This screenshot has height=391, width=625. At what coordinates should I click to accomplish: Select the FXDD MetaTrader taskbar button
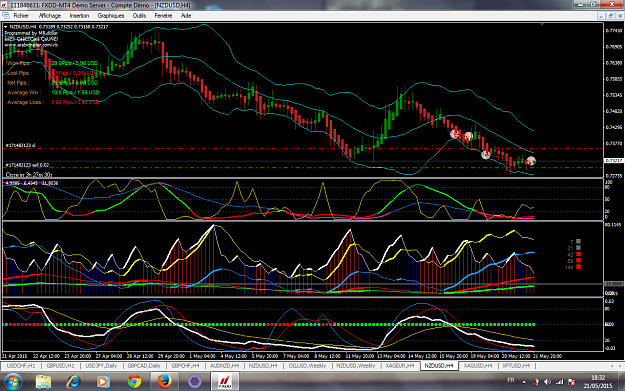click(225, 381)
